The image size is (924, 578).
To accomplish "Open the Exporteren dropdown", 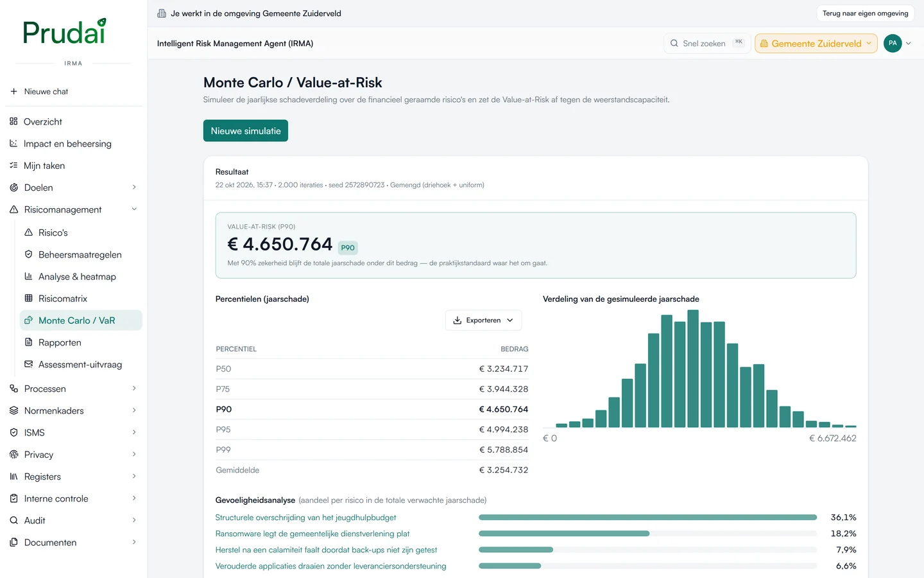I will tap(483, 320).
